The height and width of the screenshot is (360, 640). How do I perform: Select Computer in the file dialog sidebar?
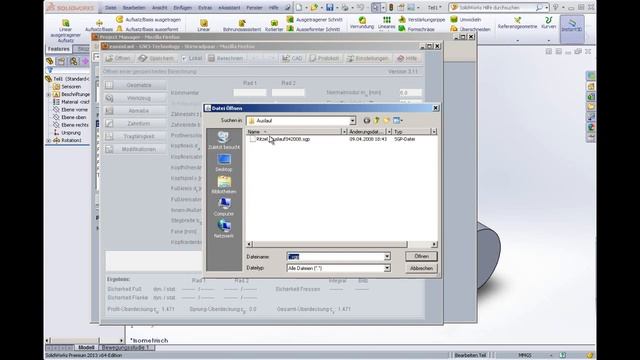pyautogui.click(x=224, y=207)
